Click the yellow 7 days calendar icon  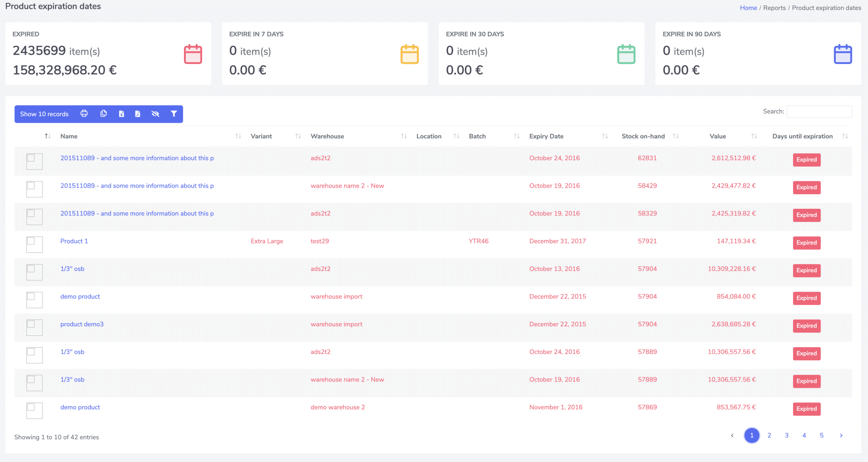coord(409,54)
